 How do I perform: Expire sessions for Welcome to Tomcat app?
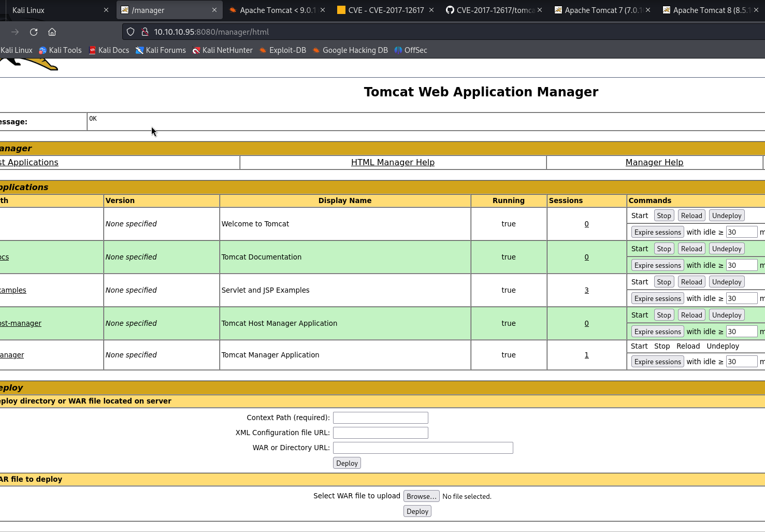pyautogui.click(x=657, y=232)
